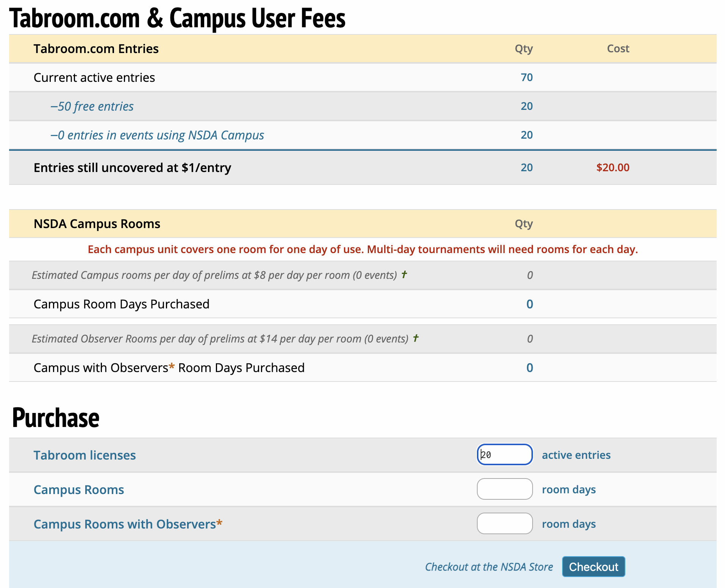Click the dagger footnote after Estimated Campus rooms
The height and width of the screenshot is (588, 725).
coord(404,274)
